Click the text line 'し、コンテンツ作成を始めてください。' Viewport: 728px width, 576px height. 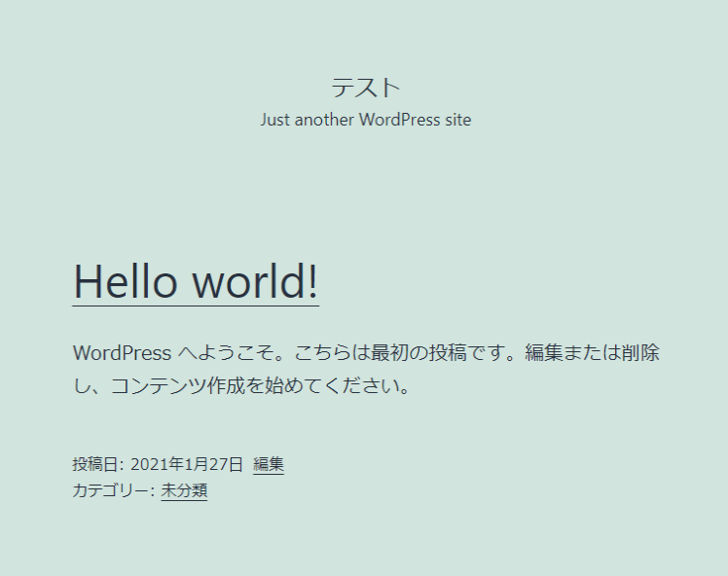pos(241,385)
